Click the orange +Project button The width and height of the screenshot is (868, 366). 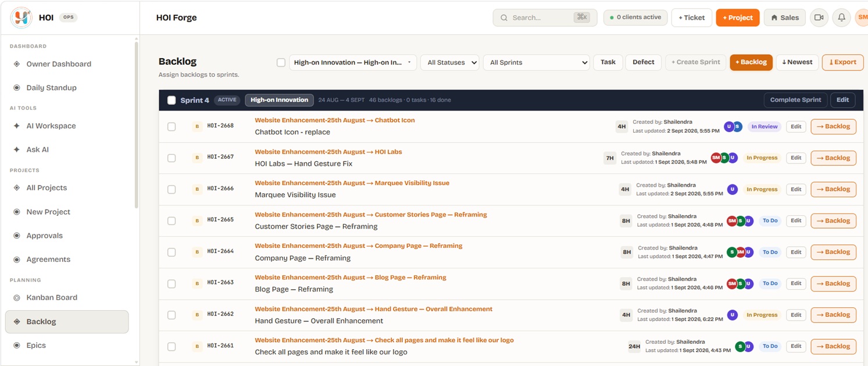pyautogui.click(x=738, y=17)
